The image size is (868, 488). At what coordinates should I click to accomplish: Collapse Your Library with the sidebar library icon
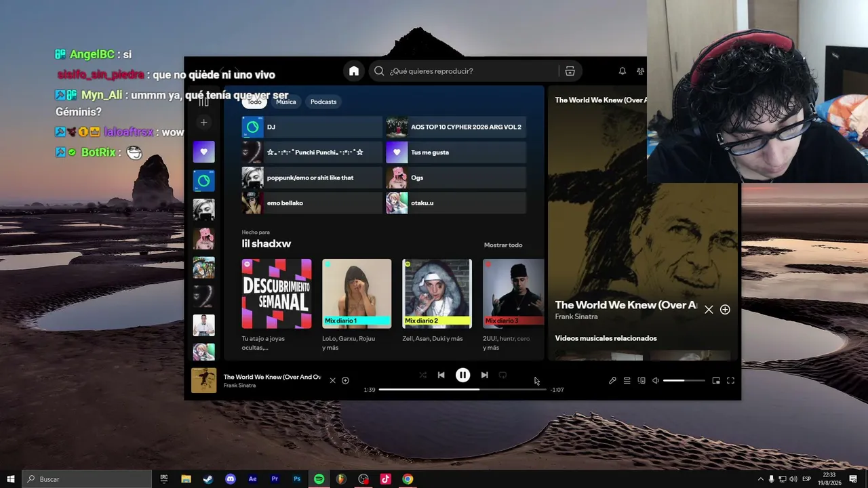[x=203, y=102]
